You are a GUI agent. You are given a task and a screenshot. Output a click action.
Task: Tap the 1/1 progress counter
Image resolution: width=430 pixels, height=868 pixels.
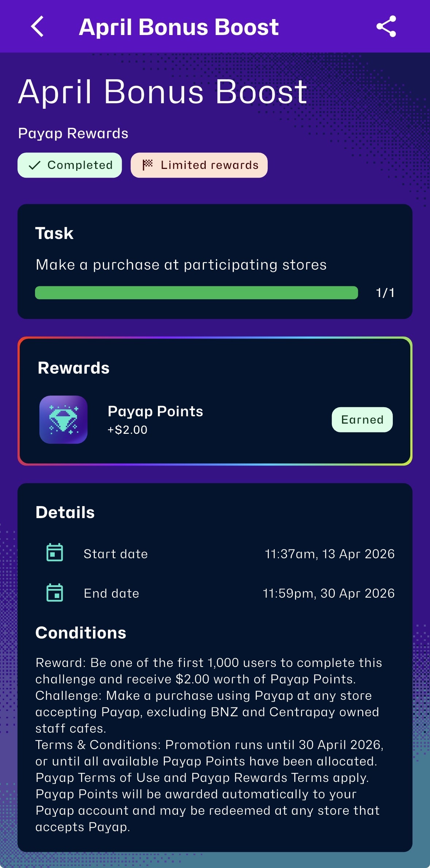[385, 293]
